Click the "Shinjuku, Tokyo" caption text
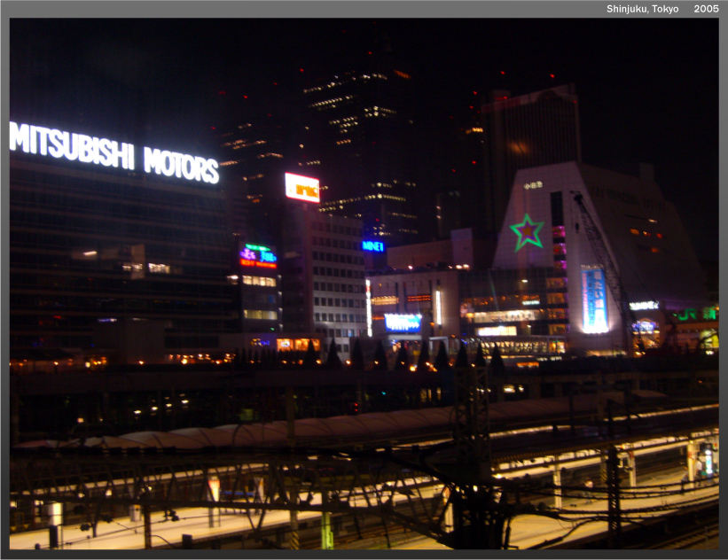 (x=642, y=9)
